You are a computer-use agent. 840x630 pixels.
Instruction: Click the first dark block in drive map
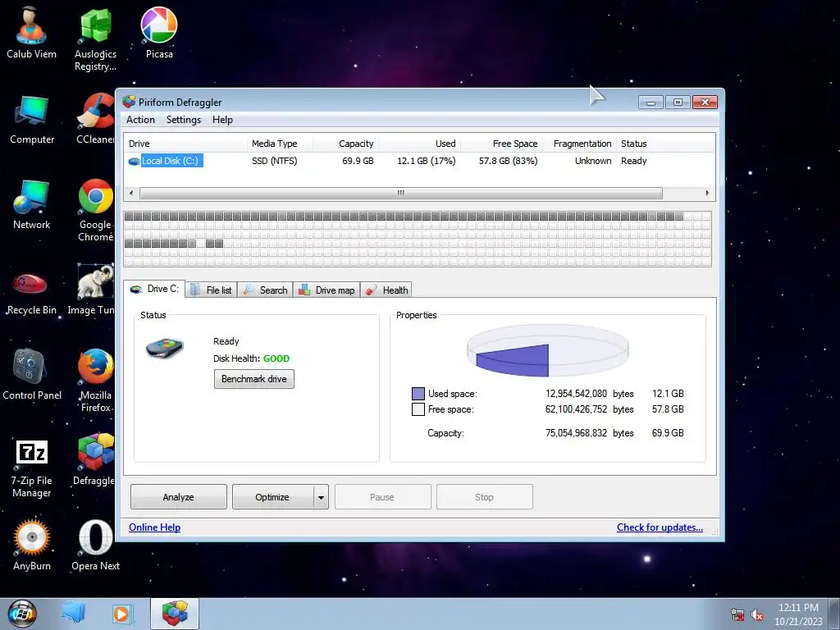[x=129, y=217]
